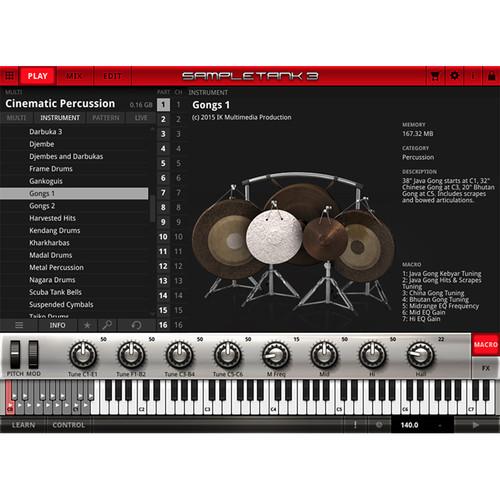
Task: Select Darbuka 3 in the instrument list
Action: 74,132
